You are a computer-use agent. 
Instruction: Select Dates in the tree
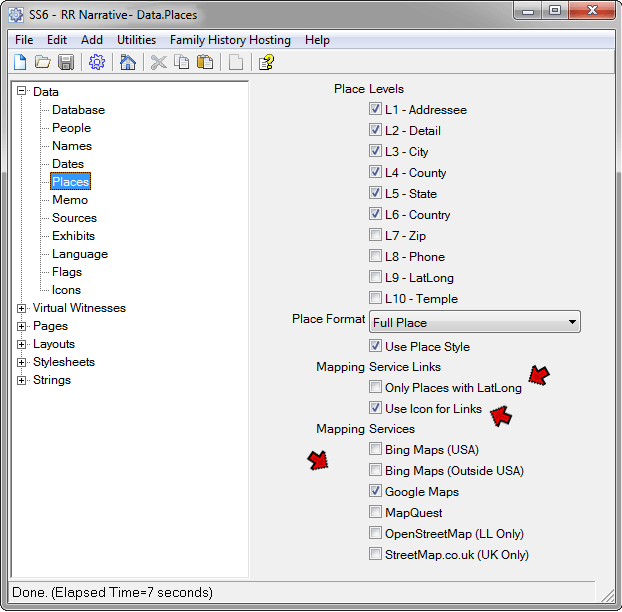pyautogui.click(x=68, y=164)
